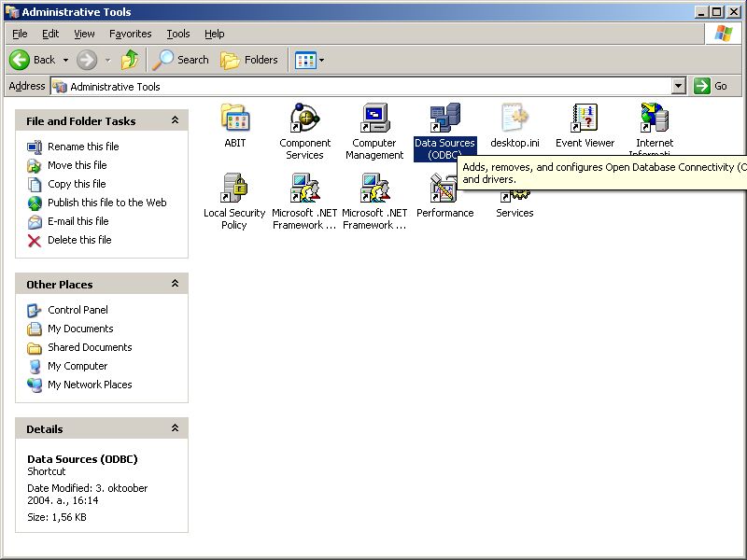Go up one folder level
Screen dimensions: 747x560
(130, 60)
